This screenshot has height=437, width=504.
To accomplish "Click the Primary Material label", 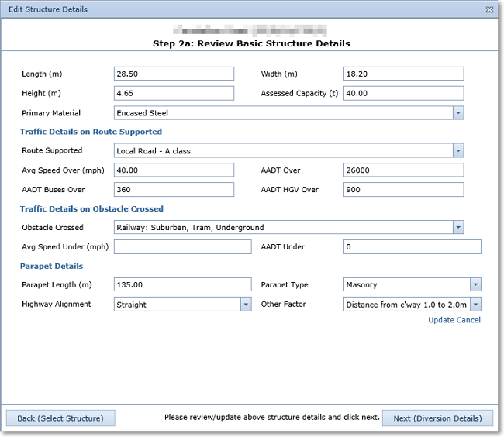I will coord(51,113).
